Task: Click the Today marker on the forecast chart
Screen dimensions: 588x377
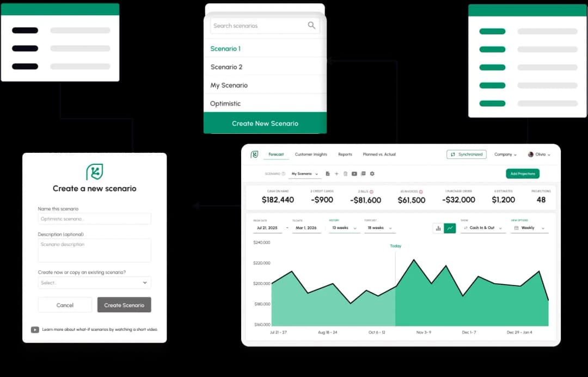Action: [395, 246]
